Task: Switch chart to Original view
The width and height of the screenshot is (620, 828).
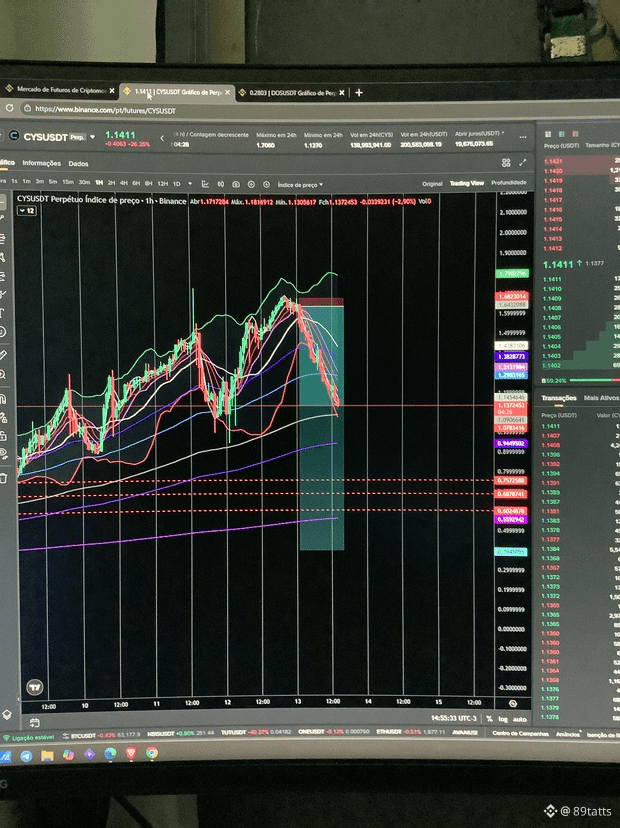Action: [x=432, y=184]
